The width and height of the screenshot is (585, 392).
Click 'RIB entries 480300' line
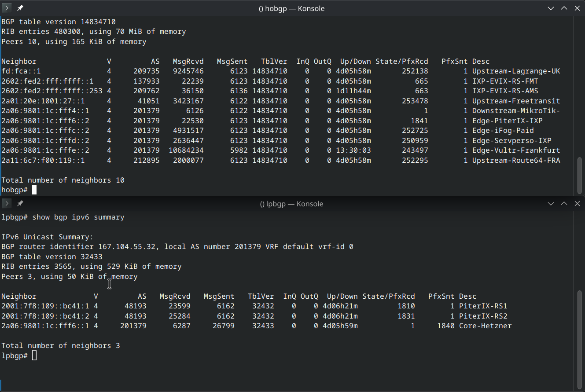[94, 32]
